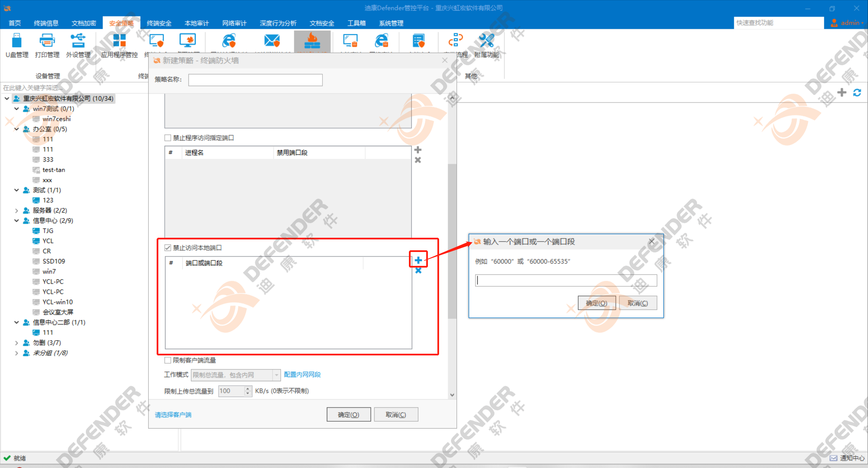The image size is (868, 468).
Task: Click the plus icon in right panel
Action: [842, 92]
